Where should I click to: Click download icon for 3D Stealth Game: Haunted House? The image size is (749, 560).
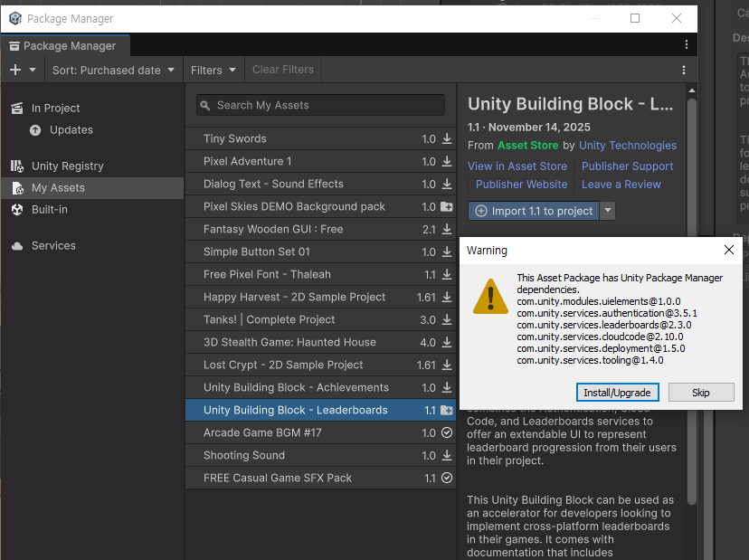(x=447, y=342)
